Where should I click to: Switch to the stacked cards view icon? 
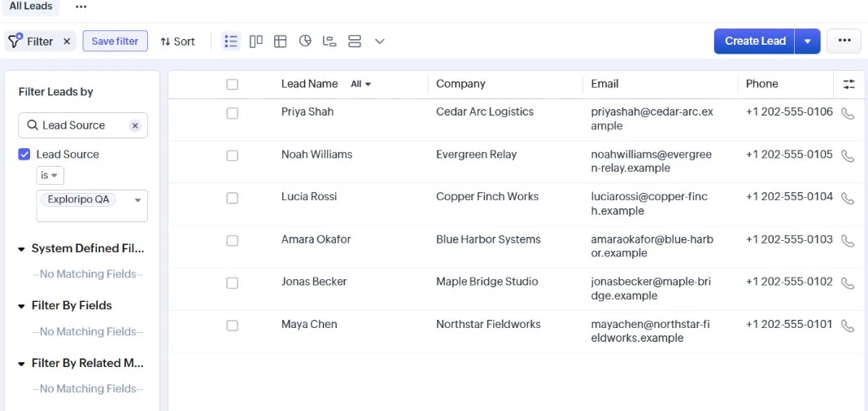coord(355,41)
